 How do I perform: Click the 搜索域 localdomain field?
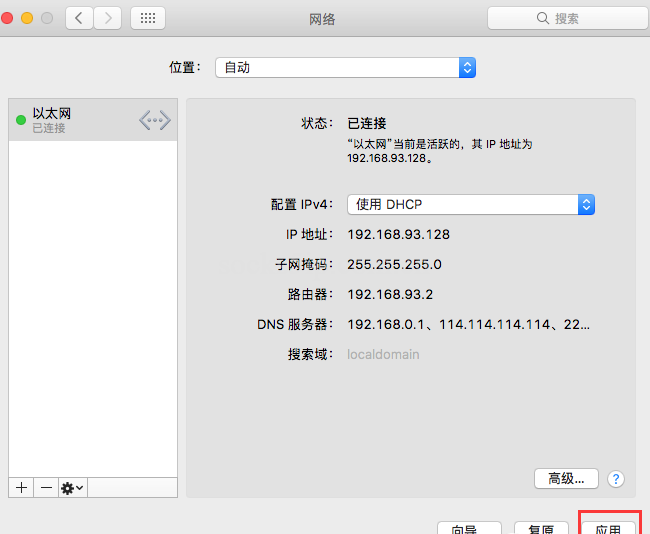pos(383,354)
